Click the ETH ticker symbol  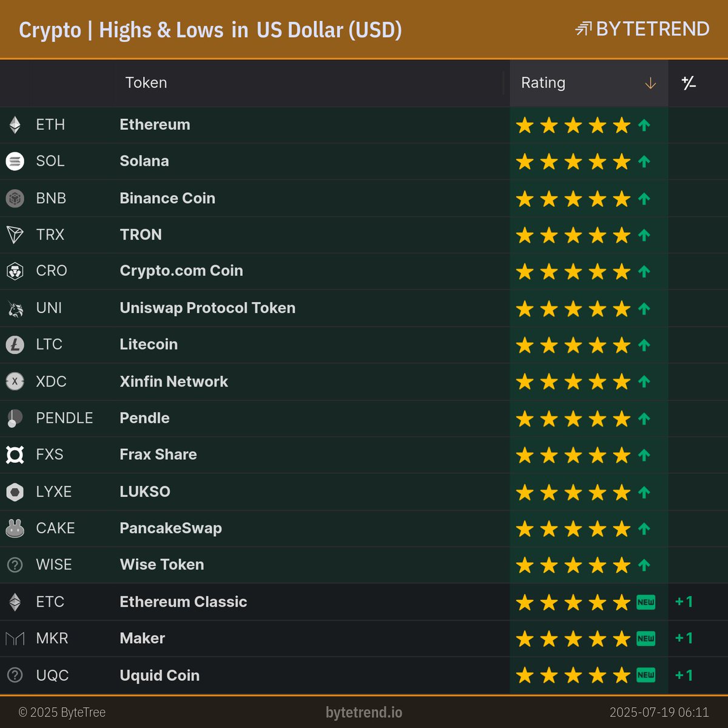pyautogui.click(x=50, y=125)
